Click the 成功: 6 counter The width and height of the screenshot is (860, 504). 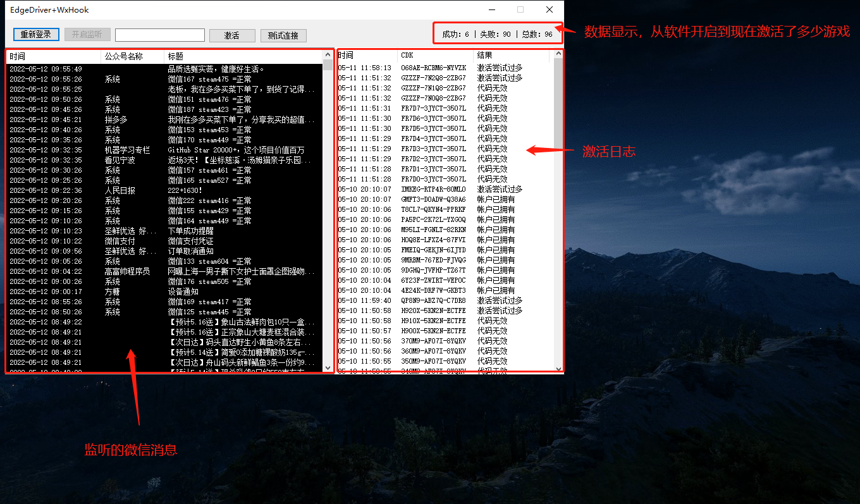click(455, 34)
